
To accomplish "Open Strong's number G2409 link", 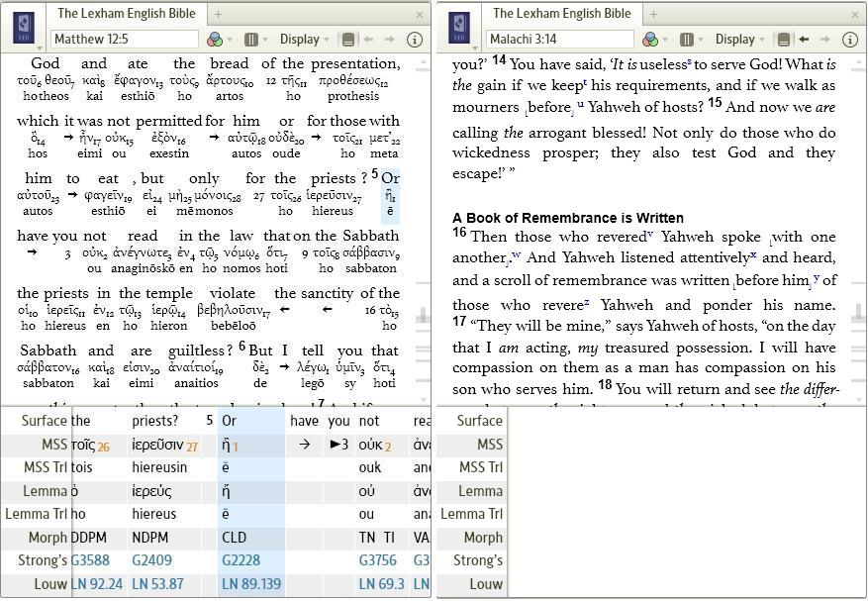I will pos(151,560).
